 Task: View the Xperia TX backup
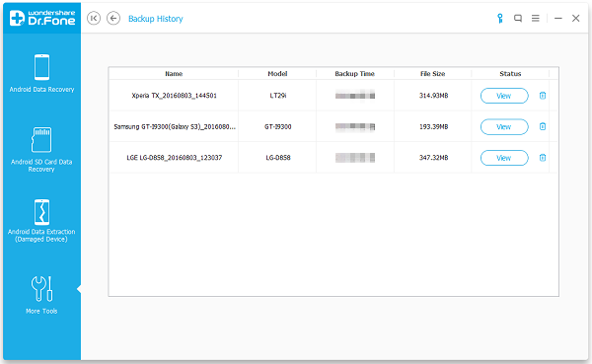[x=504, y=96]
